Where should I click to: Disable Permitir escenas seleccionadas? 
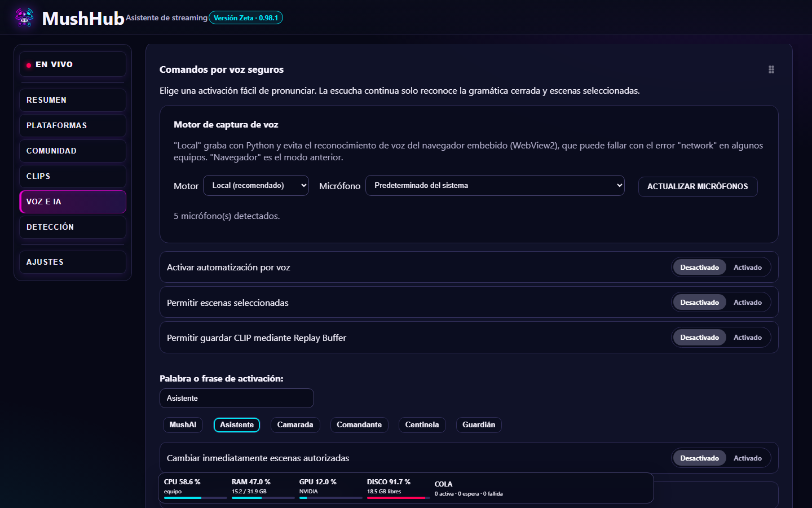[699, 303]
